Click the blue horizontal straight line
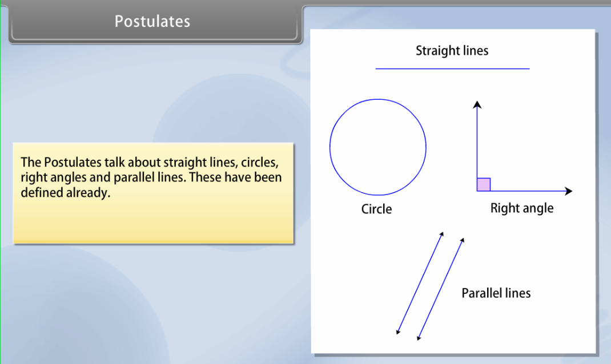This screenshot has height=364, width=611. 452,69
